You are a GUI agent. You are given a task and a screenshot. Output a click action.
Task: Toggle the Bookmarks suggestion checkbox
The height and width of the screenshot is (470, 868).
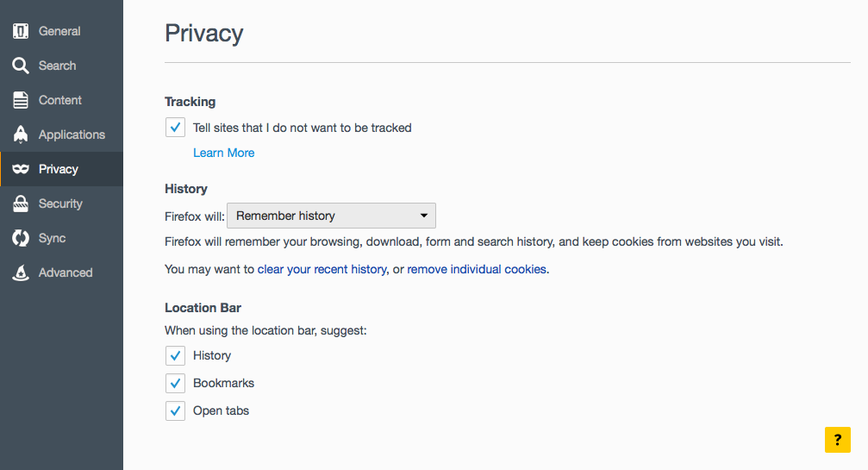pyautogui.click(x=175, y=383)
